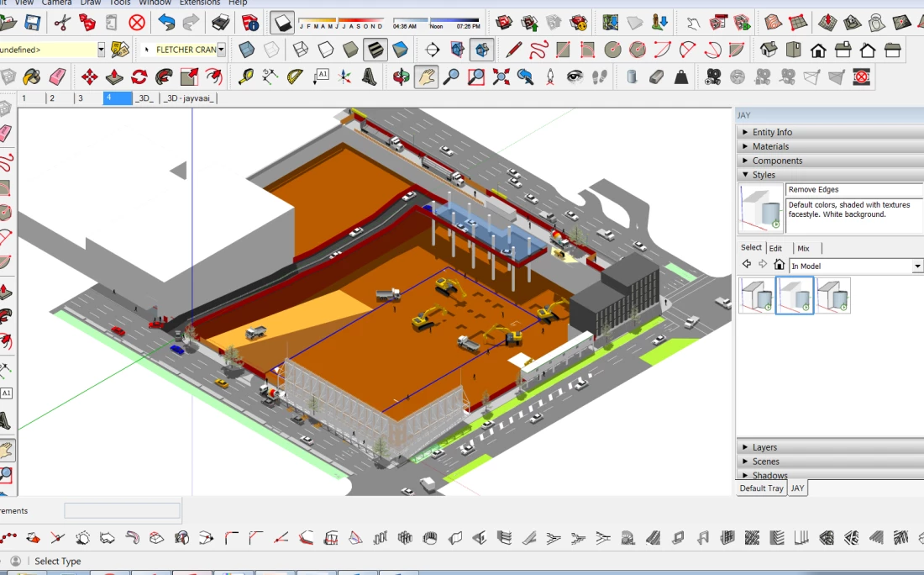The height and width of the screenshot is (575, 924).
Task: Click the styles Home button
Action: pyautogui.click(x=779, y=265)
